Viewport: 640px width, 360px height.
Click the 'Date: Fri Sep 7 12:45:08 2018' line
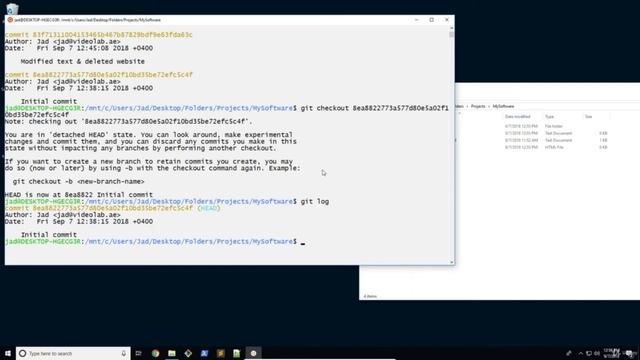point(79,48)
